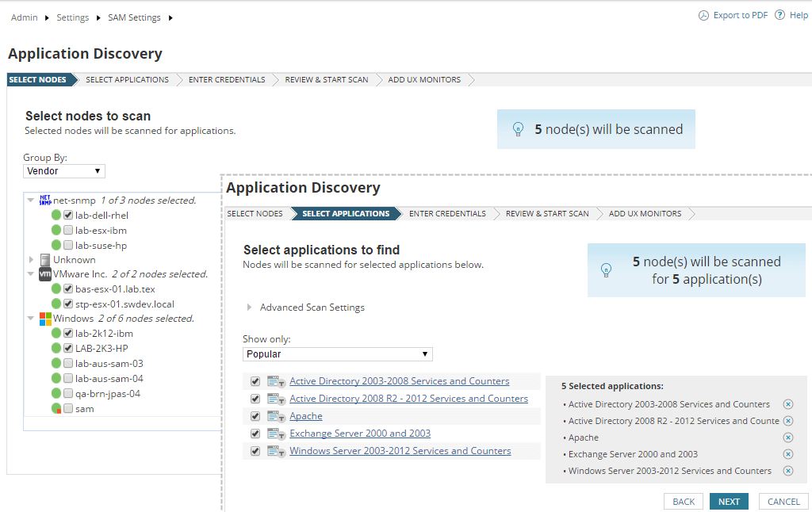
Task: Click green status icon for LAB-2K3-HP
Action: point(56,349)
